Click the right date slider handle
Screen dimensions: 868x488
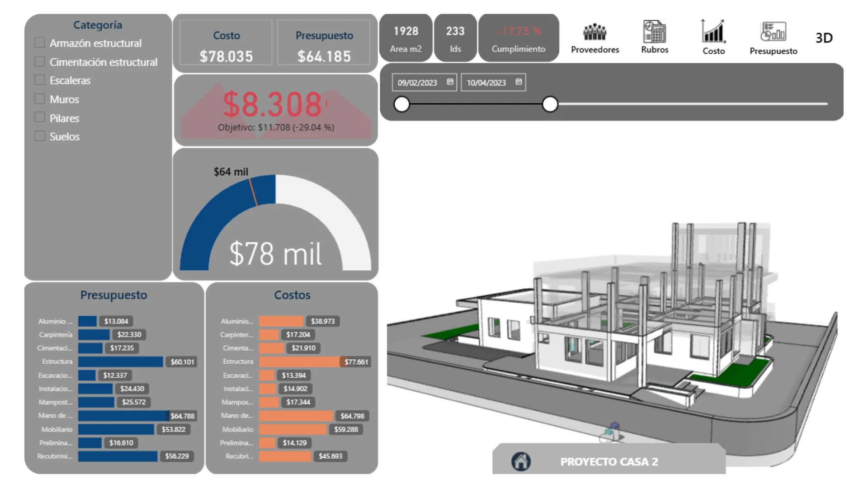click(550, 104)
